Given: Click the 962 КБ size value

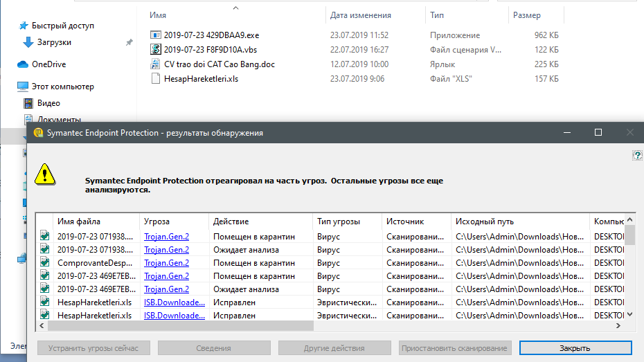Looking at the screenshot, I should point(546,35).
